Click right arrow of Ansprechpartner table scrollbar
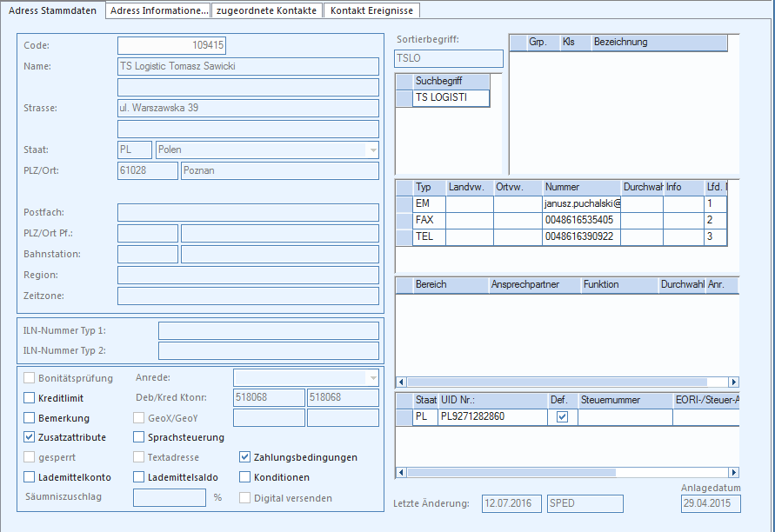Image resolution: width=775 pixels, height=532 pixels. (734, 382)
